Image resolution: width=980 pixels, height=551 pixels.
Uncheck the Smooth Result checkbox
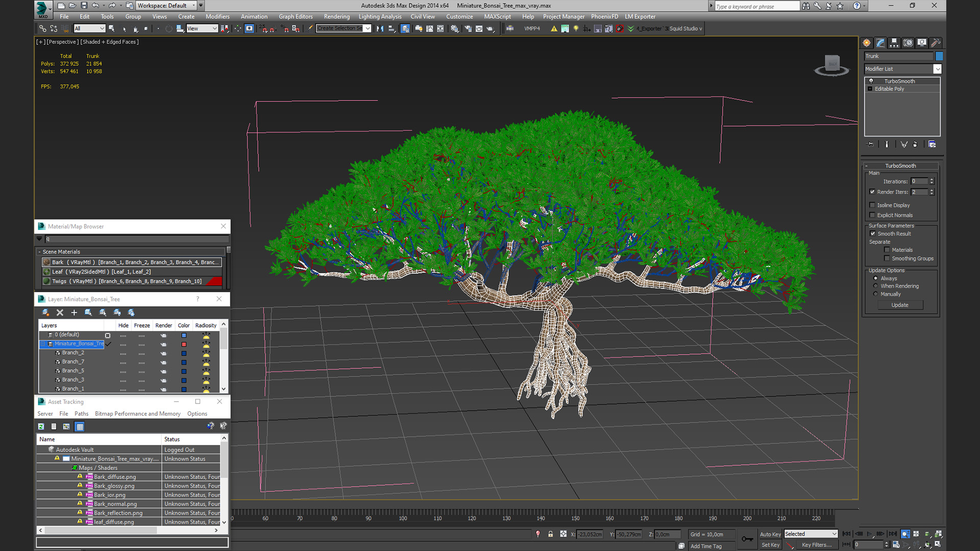(x=873, y=234)
